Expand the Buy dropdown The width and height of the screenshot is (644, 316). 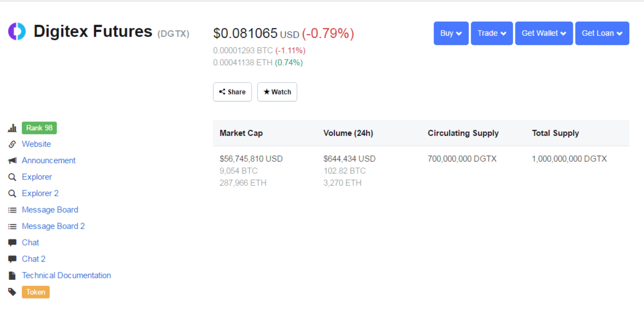pos(451,33)
